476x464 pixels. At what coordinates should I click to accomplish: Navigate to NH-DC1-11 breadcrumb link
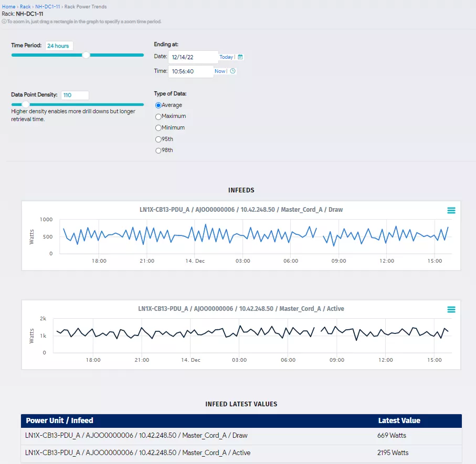pyautogui.click(x=47, y=7)
